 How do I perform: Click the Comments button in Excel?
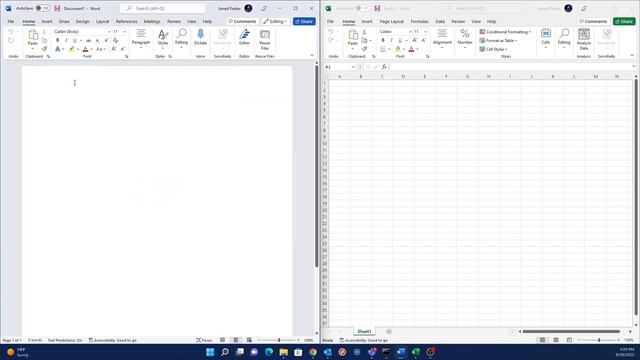pyautogui.click(x=593, y=21)
